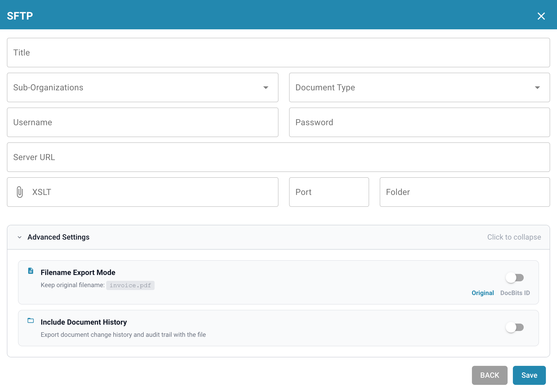Click the Save button
The width and height of the screenshot is (557, 392).
[x=529, y=375]
